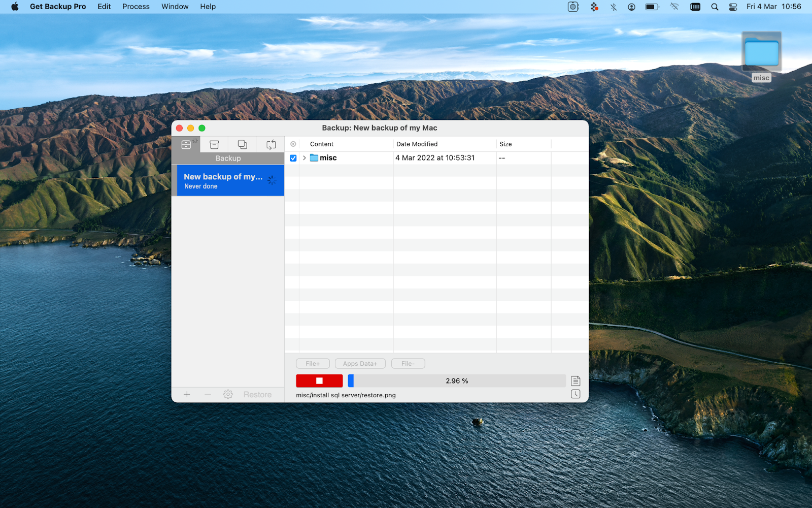Open the Clone section icon

[242, 144]
